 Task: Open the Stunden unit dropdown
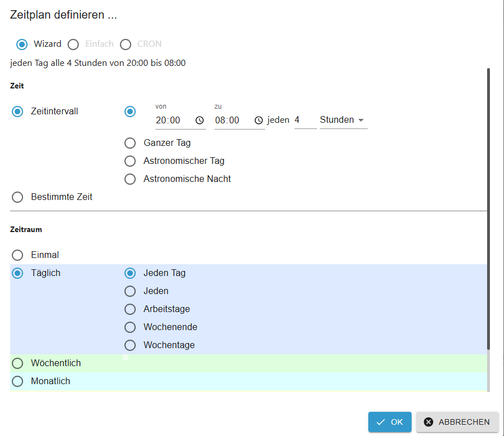pos(343,120)
